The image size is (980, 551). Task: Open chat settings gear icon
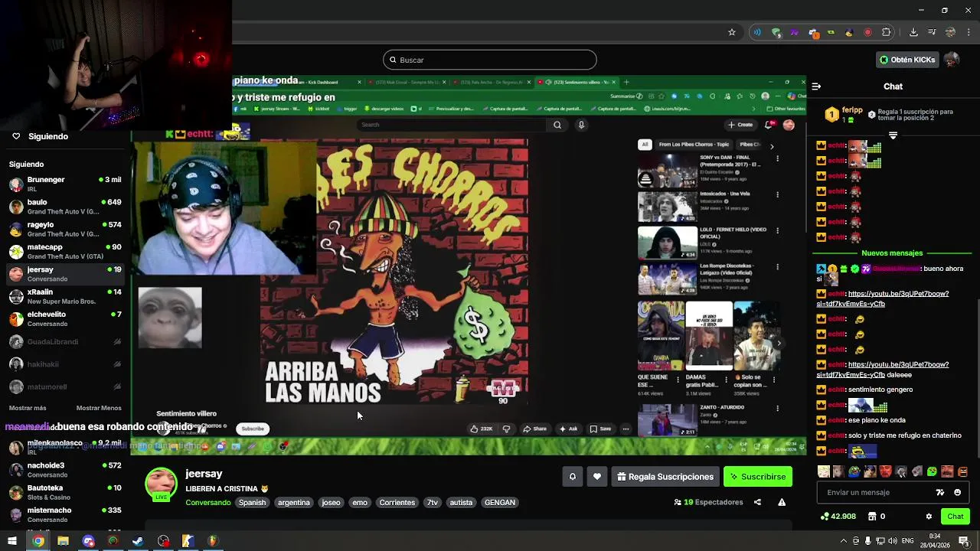[x=929, y=517]
